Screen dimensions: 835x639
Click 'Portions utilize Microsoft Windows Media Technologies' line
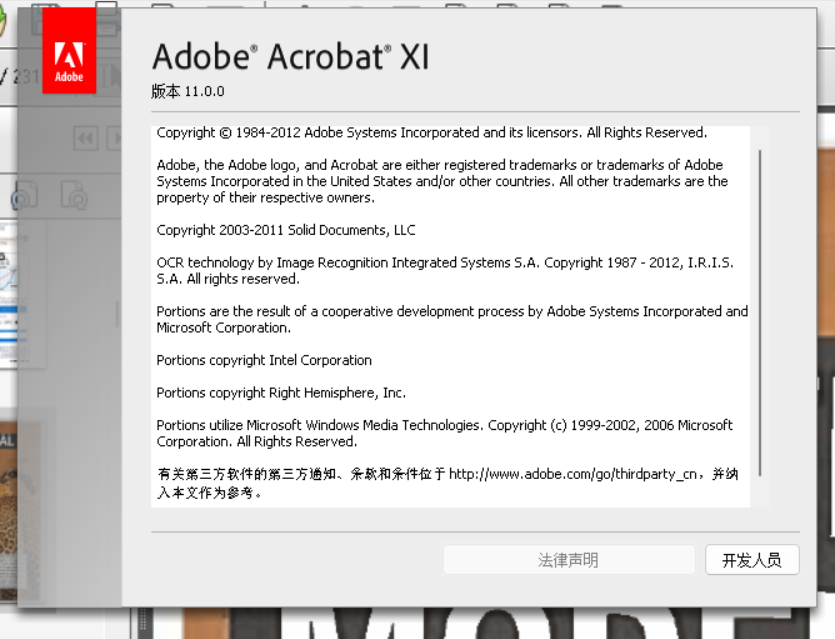coord(445,433)
